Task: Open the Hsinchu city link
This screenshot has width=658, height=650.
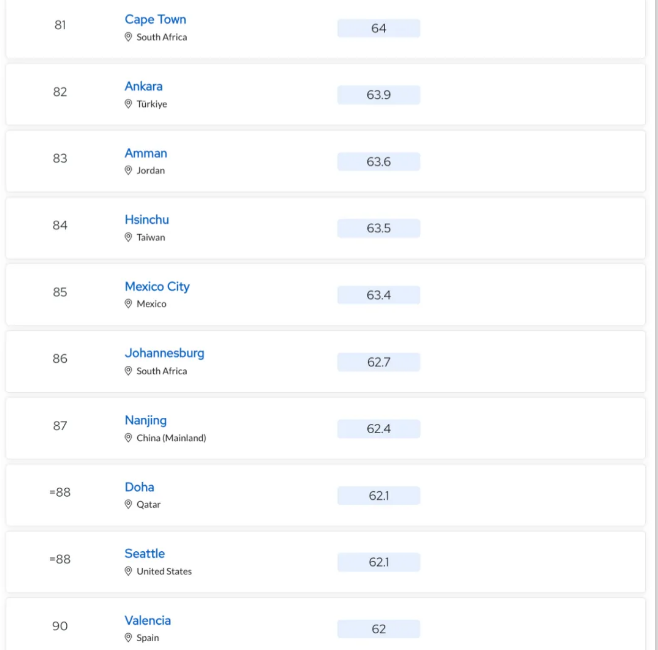Action: (147, 219)
